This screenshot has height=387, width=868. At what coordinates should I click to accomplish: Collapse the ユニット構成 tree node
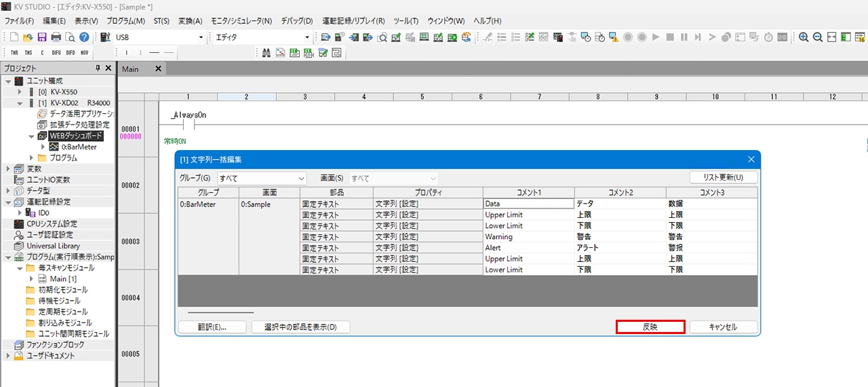pos(7,81)
